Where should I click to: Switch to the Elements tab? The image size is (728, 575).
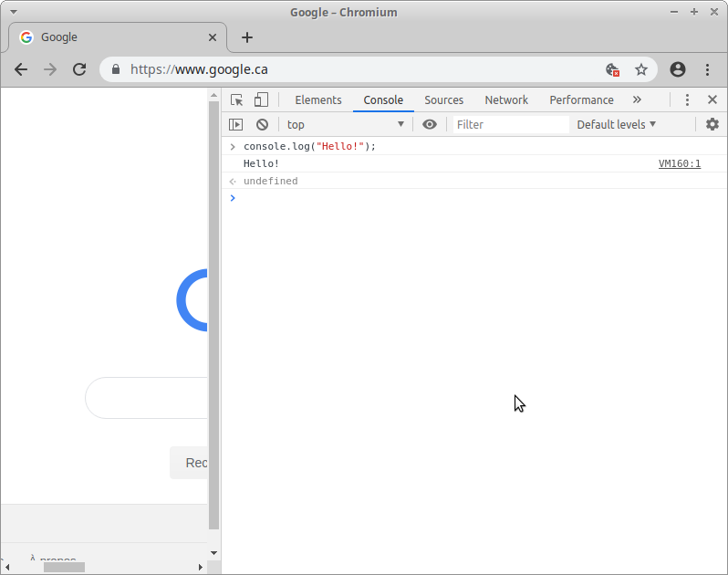pos(318,100)
